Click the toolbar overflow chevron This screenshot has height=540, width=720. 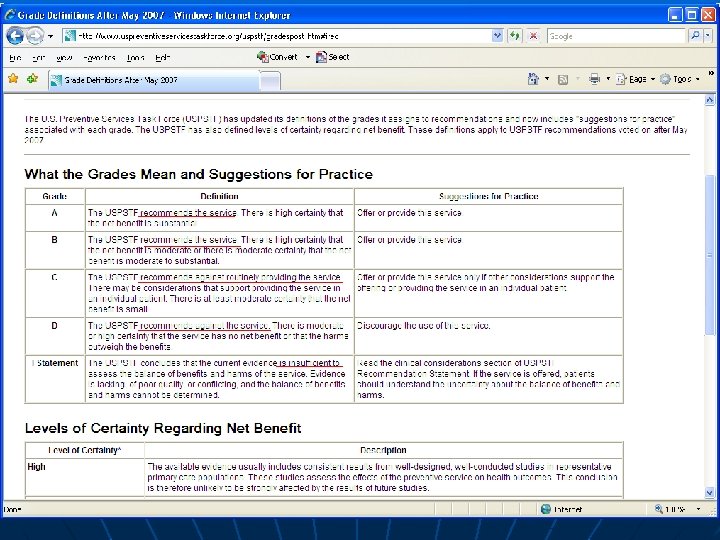(x=711, y=73)
